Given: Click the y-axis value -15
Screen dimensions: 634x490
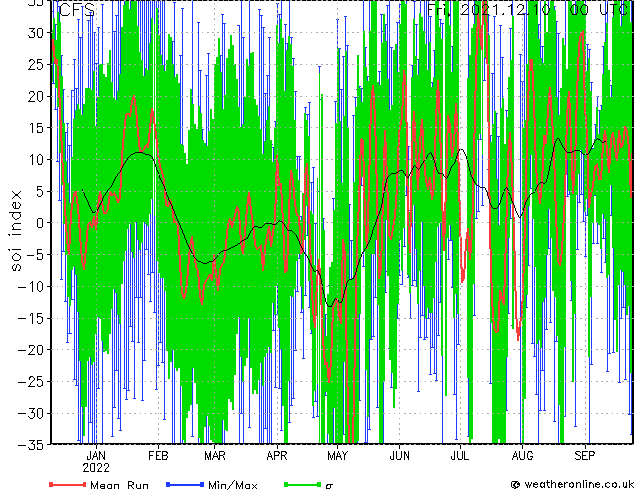Looking at the screenshot, I should (x=31, y=318).
